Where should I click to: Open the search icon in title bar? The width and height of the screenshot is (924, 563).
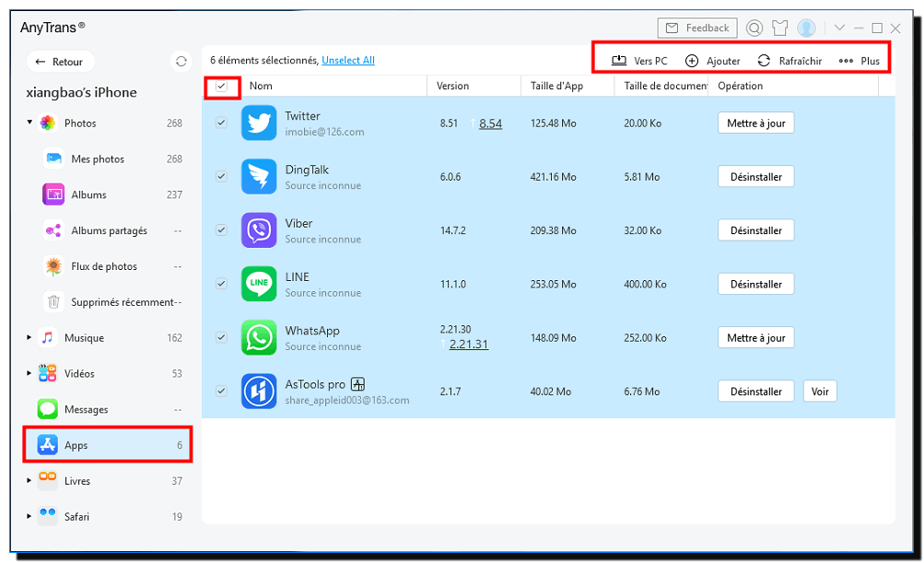pyautogui.click(x=754, y=29)
